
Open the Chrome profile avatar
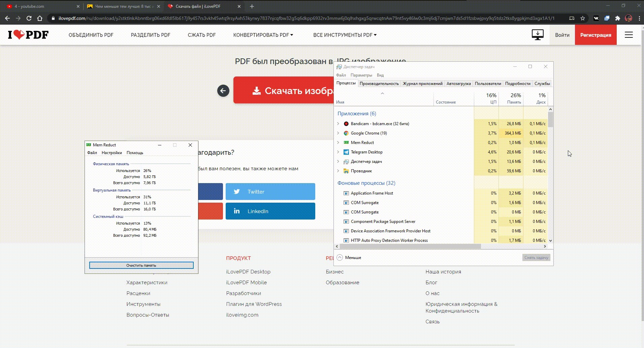(629, 18)
